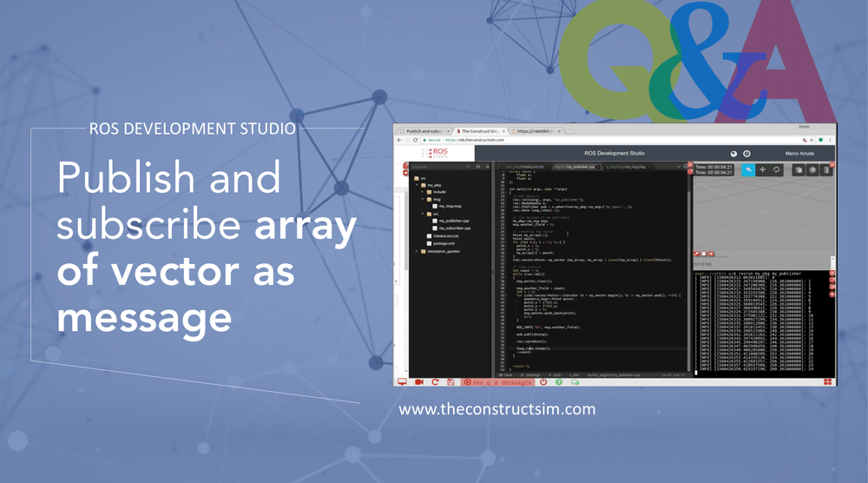Viewport: 868px width, 483px height.
Task: Click the red refresh icon in the bottom toolbar
Action: pos(435,382)
